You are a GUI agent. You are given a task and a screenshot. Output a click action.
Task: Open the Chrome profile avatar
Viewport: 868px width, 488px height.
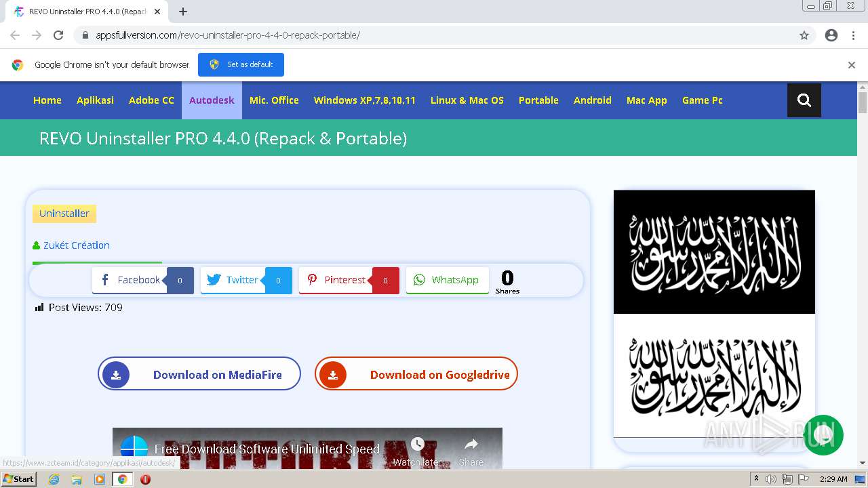831,35
